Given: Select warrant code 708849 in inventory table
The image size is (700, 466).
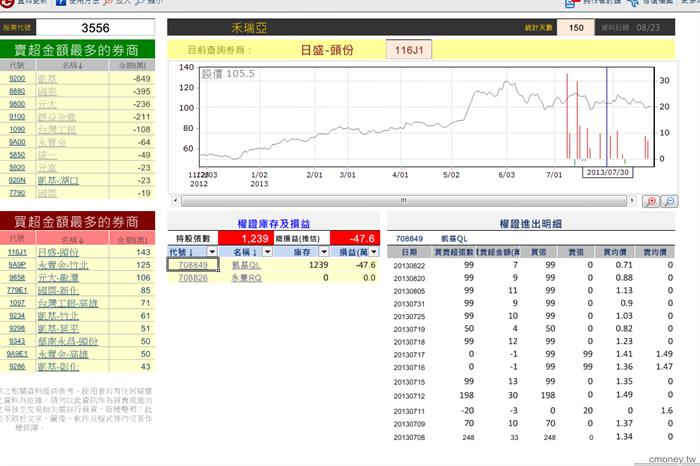Looking at the screenshot, I should (193, 265).
